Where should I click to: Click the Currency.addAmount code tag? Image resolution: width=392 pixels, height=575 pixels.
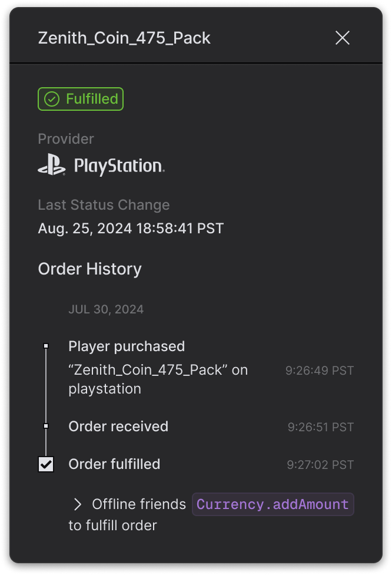273,504
